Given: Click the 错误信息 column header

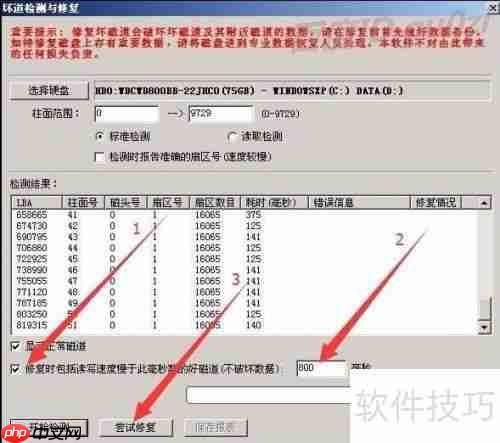Looking at the screenshot, I should (359, 203).
